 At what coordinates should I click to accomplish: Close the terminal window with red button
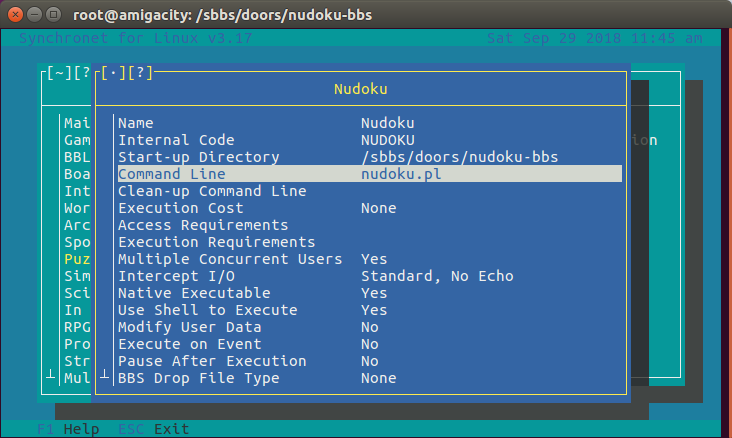click(x=15, y=14)
